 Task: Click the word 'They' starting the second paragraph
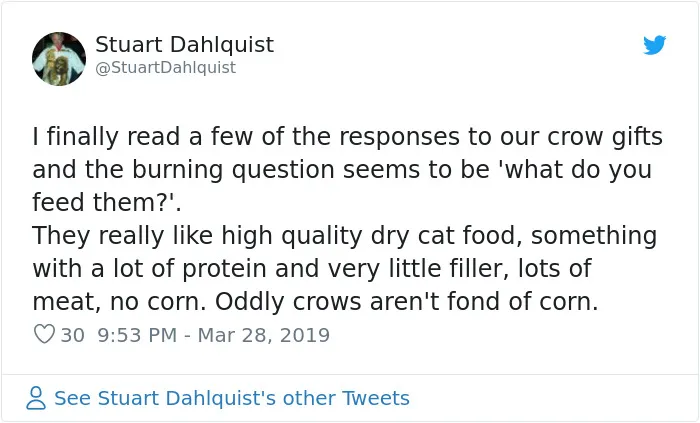62,236
